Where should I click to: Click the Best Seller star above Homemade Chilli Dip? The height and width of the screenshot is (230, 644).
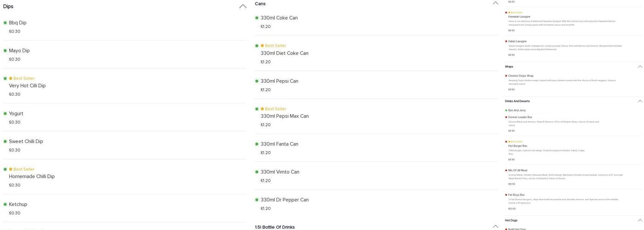tap(11, 169)
